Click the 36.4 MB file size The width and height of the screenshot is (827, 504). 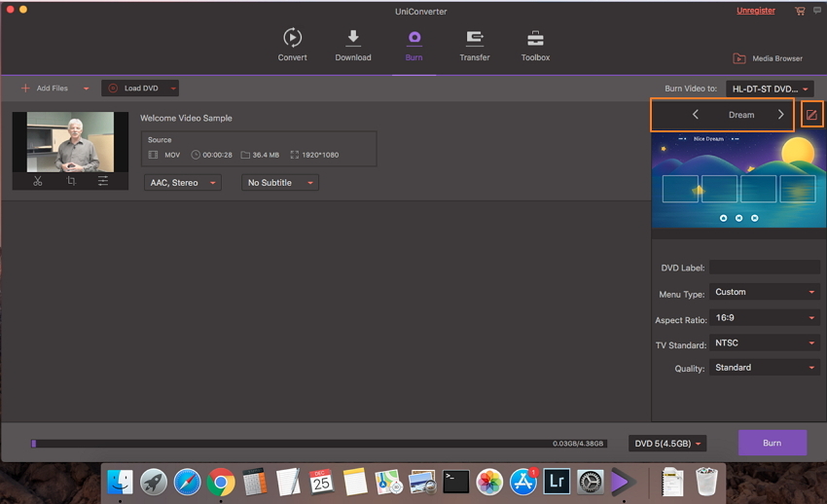tap(266, 155)
